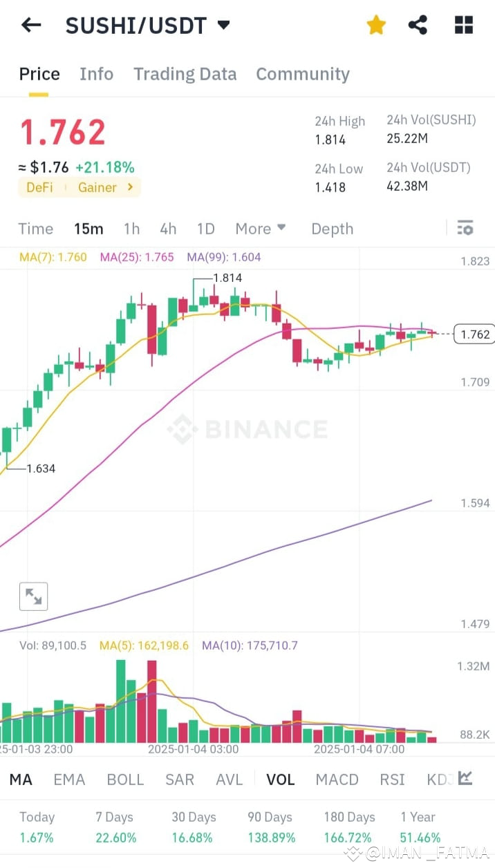Open chart display settings icon

pos(465,228)
